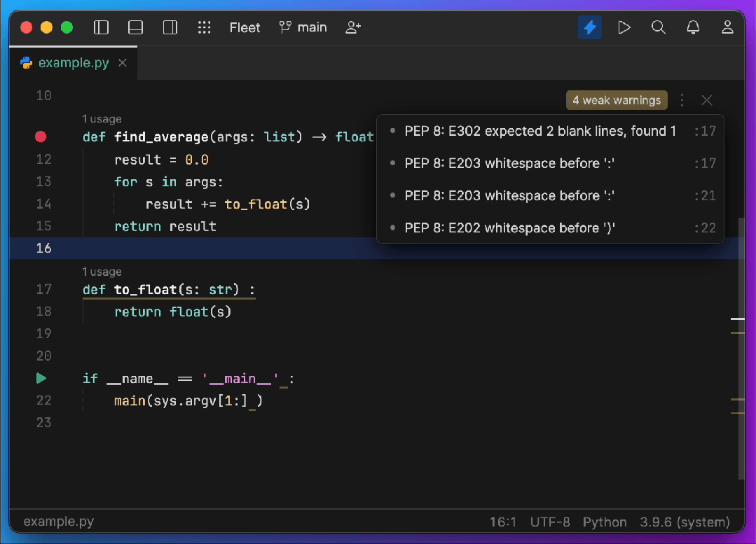Click the add collaborator icon

pos(353,27)
